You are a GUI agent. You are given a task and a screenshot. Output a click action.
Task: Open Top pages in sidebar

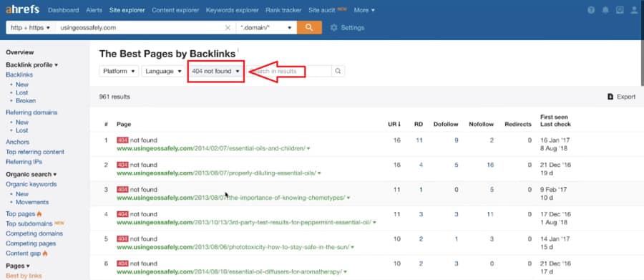click(x=21, y=214)
